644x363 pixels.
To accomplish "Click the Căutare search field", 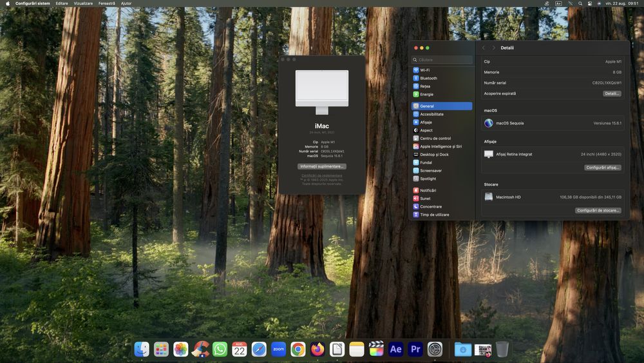I will [442, 59].
